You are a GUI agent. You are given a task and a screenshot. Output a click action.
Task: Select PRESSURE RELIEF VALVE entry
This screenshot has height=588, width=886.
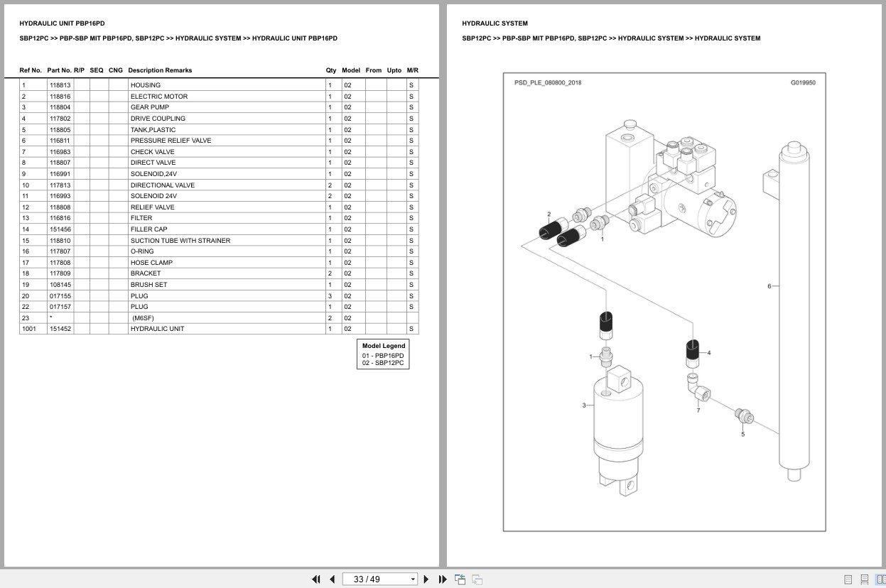click(171, 141)
